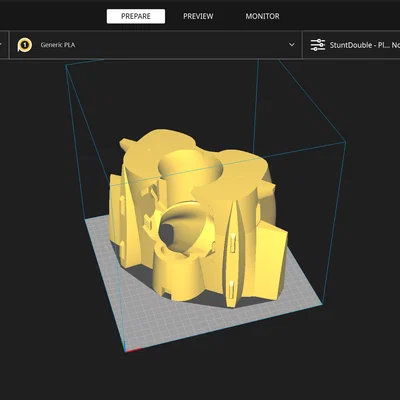400x400 pixels.
Task: Open the printer selector arrow at left edge
Action: (x=1, y=45)
